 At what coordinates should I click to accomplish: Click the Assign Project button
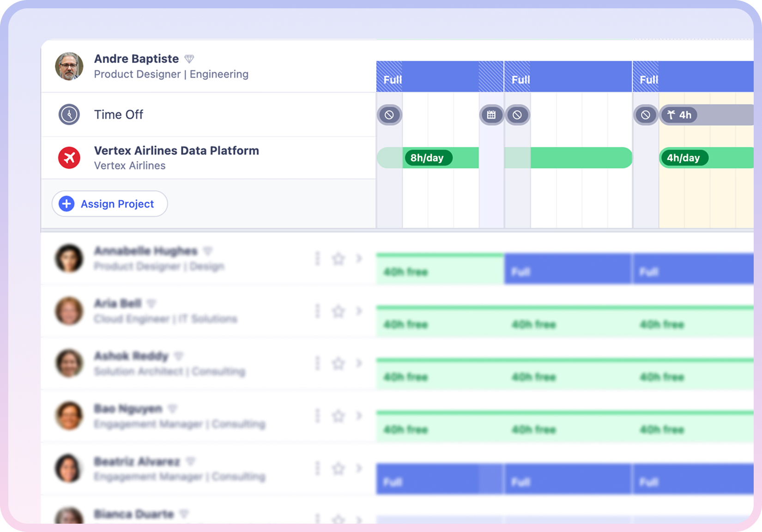(x=109, y=204)
